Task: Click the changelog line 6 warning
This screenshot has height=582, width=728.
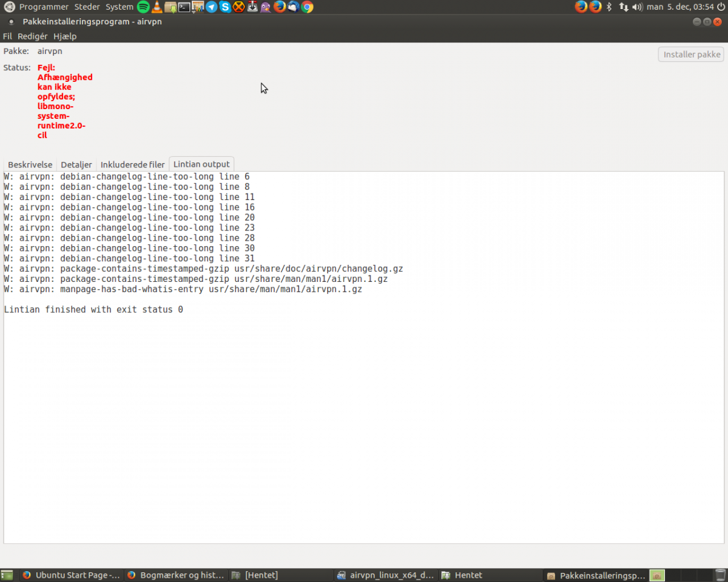Action: (127, 176)
